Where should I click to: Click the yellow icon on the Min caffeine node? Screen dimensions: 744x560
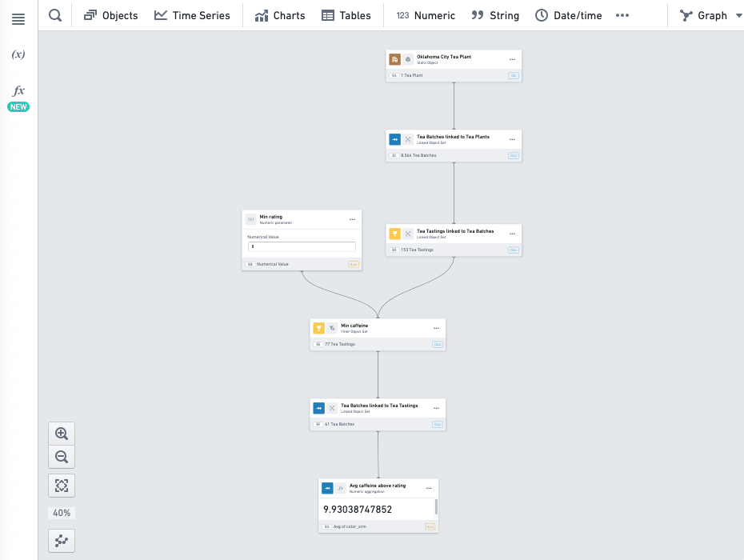pos(319,329)
